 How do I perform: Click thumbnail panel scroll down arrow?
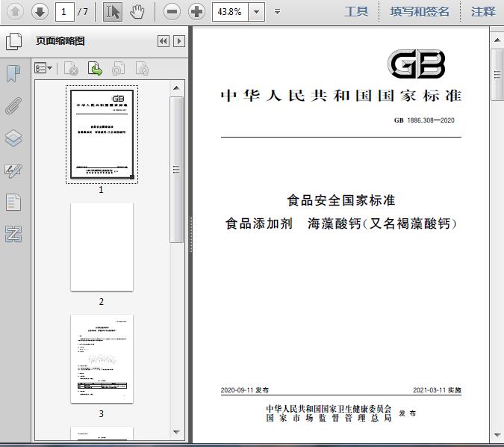[176, 432]
